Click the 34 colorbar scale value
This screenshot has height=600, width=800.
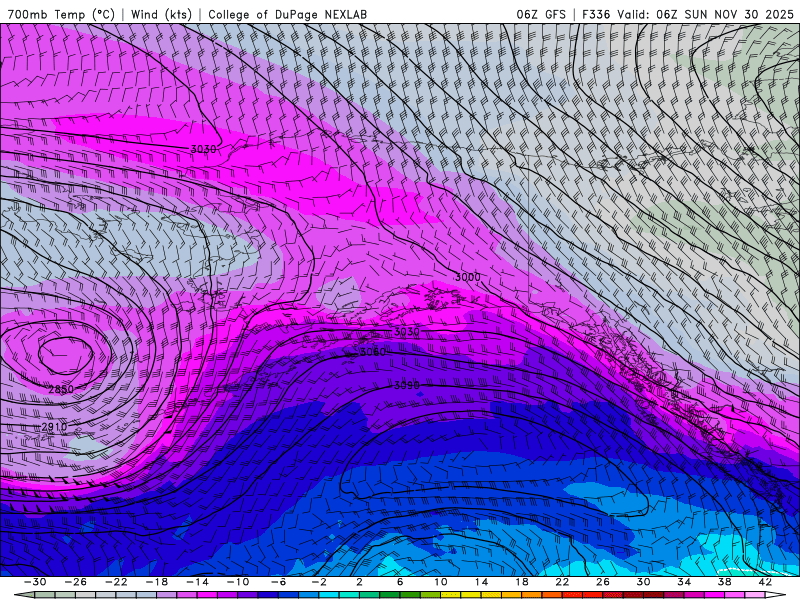tap(684, 582)
